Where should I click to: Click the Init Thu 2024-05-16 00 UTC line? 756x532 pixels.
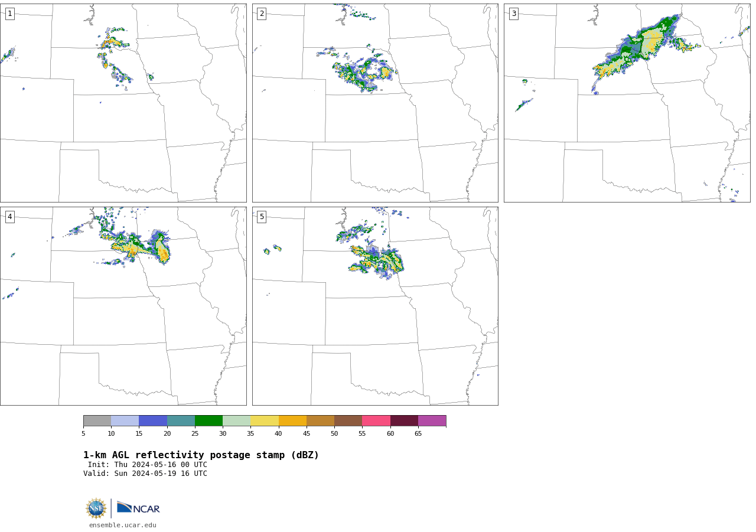tap(148, 465)
